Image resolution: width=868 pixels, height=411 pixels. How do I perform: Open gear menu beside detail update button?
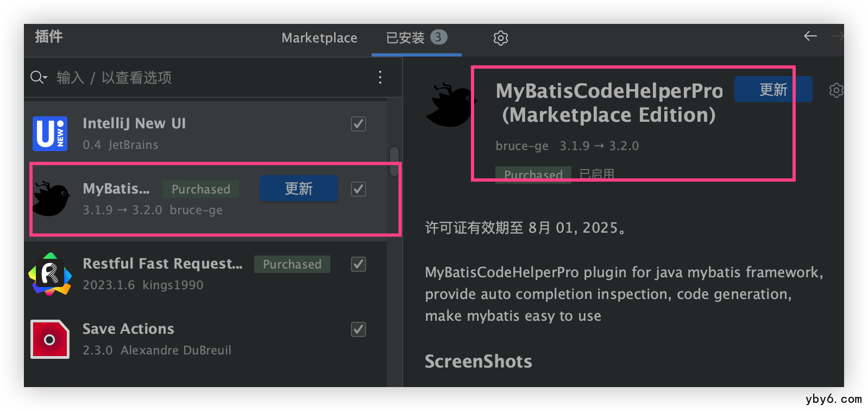click(836, 90)
